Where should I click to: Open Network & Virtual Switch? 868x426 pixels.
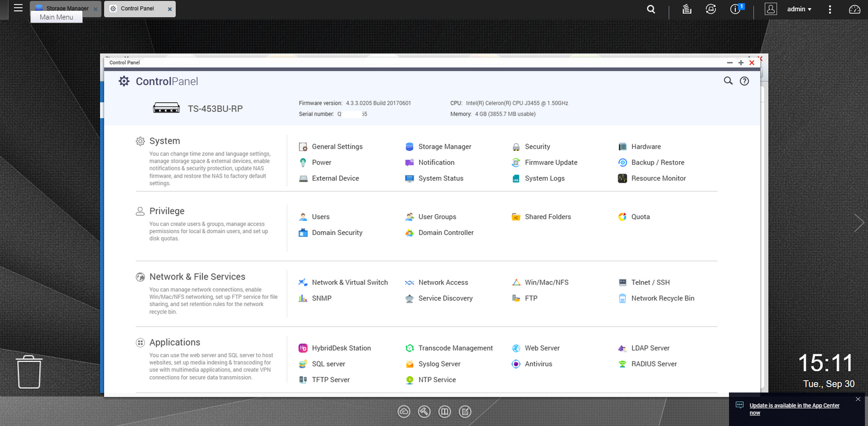pyautogui.click(x=350, y=282)
